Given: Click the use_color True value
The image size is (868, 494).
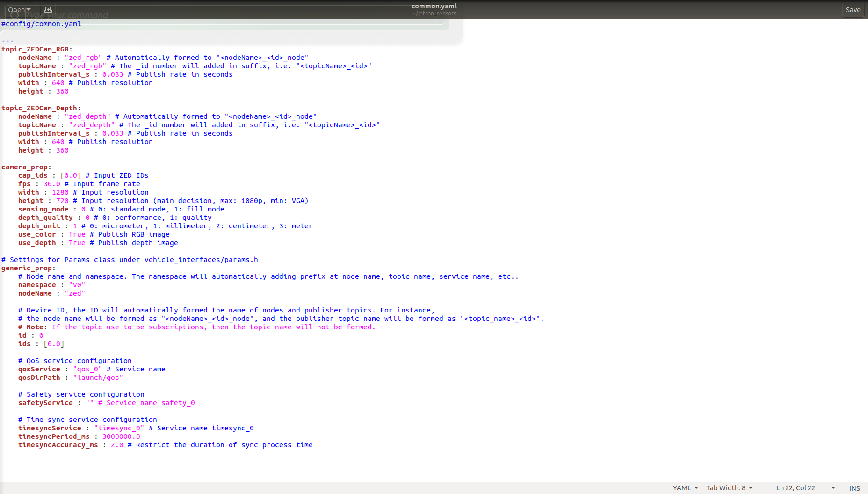Looking at the screenshot, I should pyautogui.click(x=77, y=234).
